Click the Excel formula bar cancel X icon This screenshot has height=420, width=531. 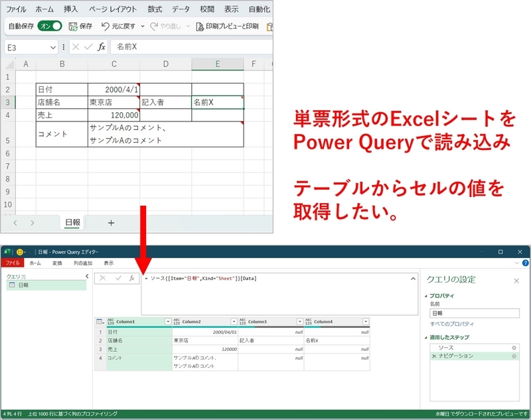76,46
